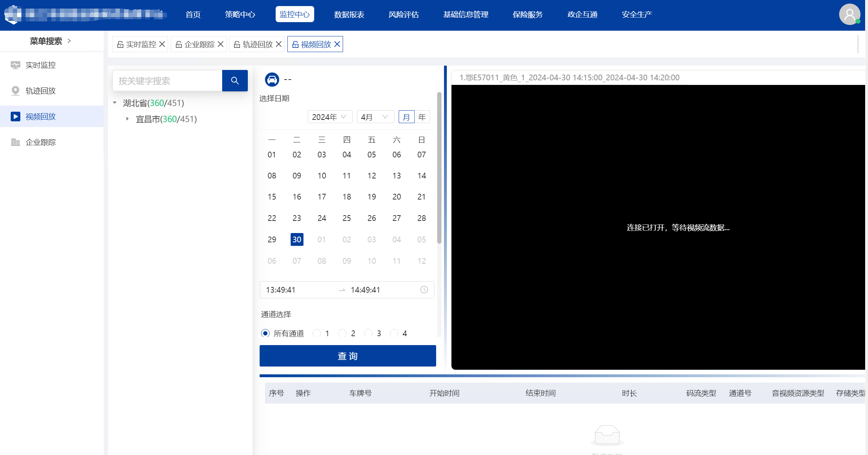The width and height of the screenshot is (868, 455).
Task: Click the start time 13:49:41 field
Action: (x=281, y=290)
